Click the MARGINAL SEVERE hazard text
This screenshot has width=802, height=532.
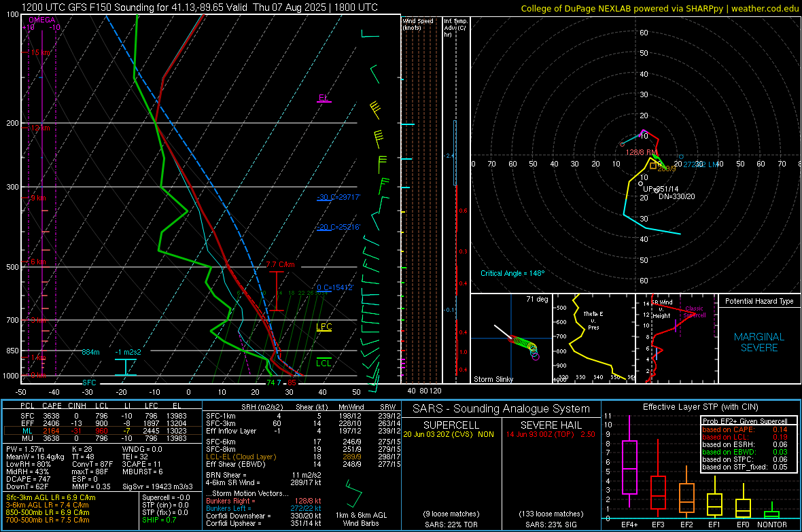pyautogui.click(x=759, y=342)
